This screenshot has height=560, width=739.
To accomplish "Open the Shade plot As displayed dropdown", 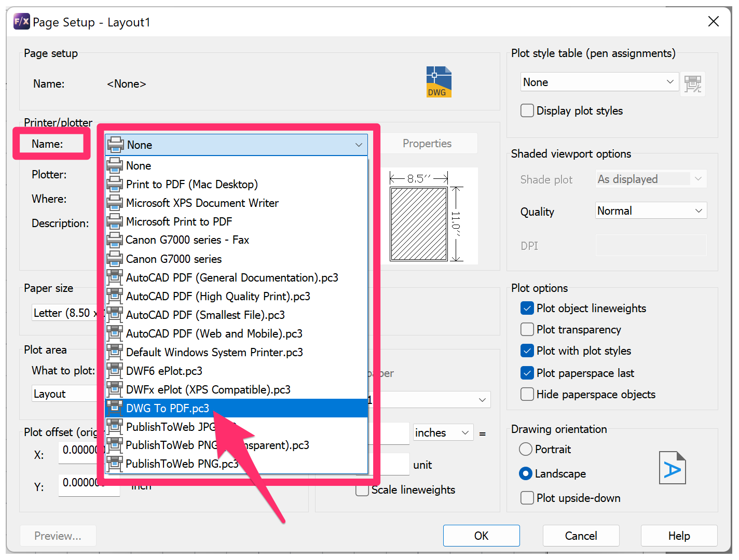I will (651, 179).
